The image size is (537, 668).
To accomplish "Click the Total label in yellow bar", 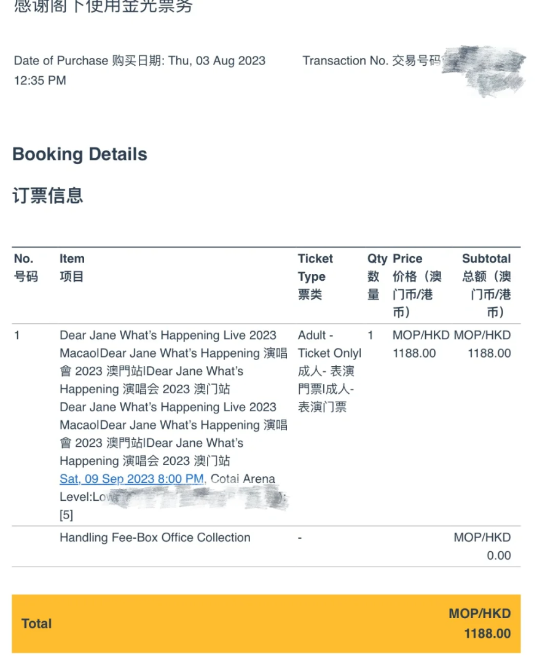I will (37, 624).
